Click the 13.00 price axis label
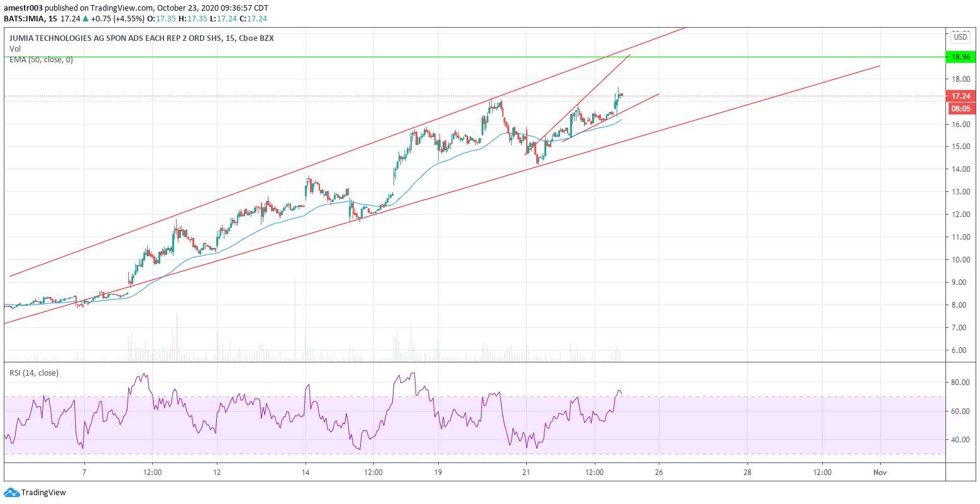 click(x=960, y=192)
